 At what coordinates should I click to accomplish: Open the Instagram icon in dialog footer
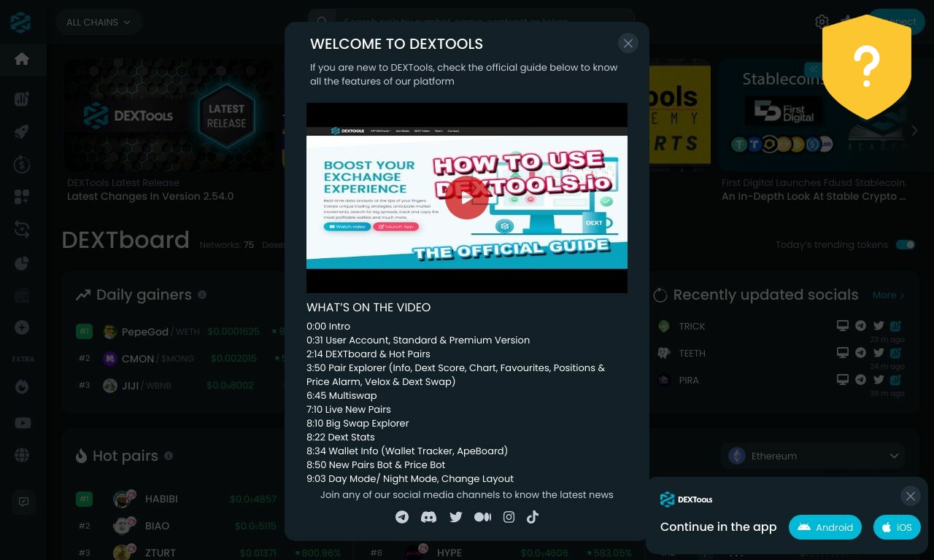(509, 517)
